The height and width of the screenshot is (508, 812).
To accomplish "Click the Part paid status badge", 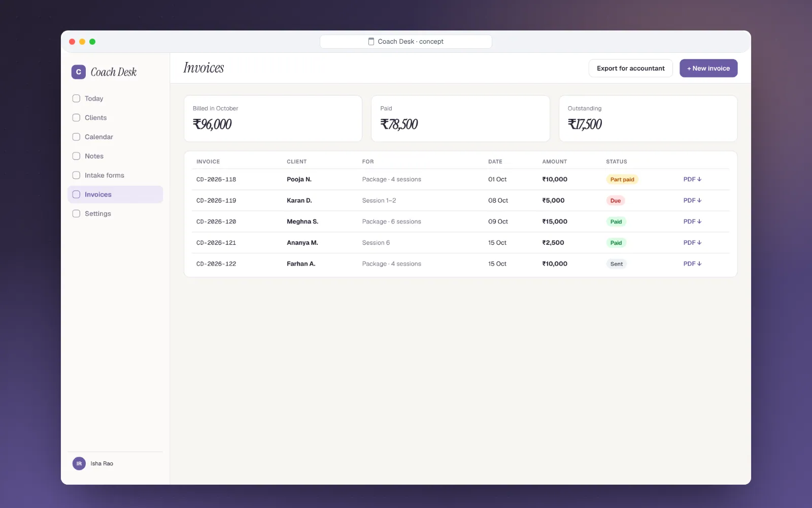I will point(622,179).
